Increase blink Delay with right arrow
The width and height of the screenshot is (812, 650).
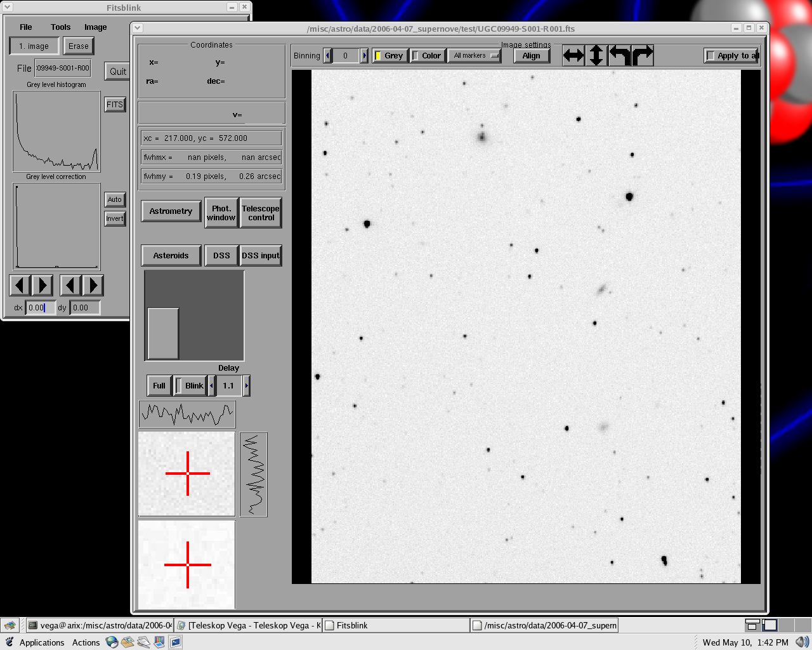click(246, 385)
